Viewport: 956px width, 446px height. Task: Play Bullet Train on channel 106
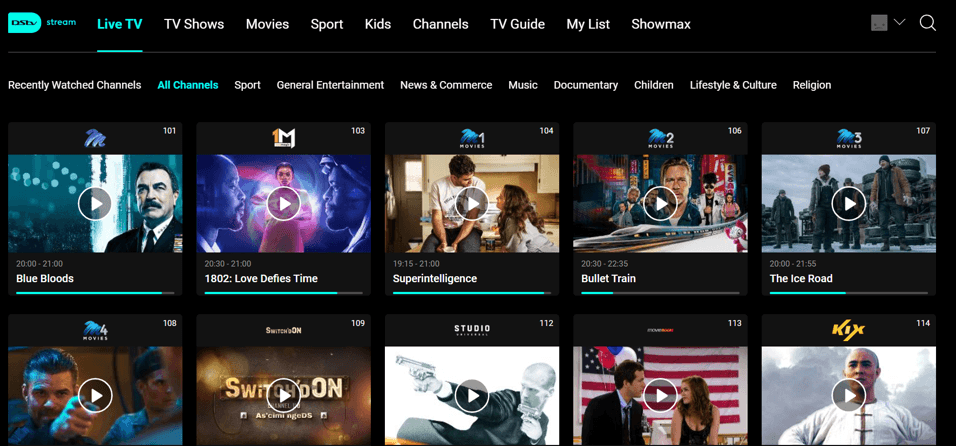point(660,204)
